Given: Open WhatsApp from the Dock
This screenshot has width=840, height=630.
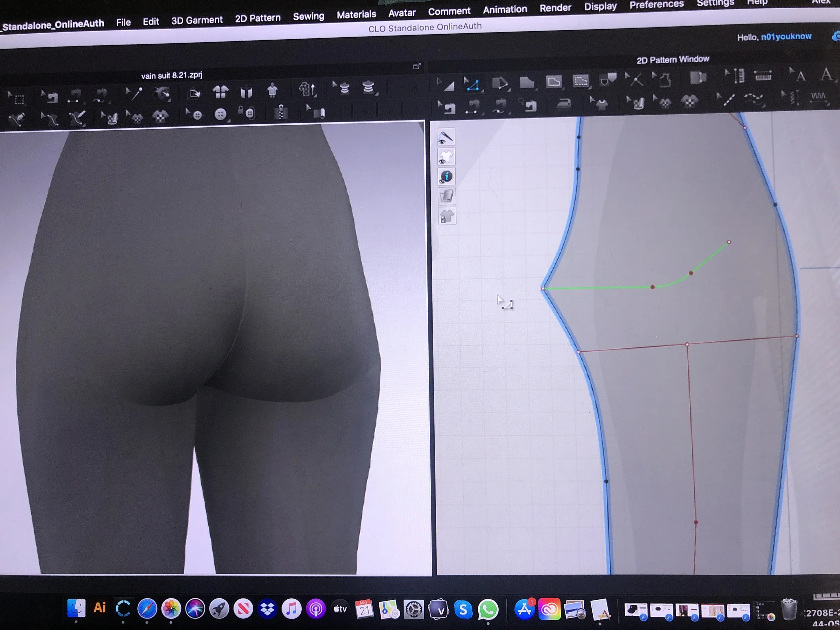Looking at the screenshot, I should pos(488,609).
